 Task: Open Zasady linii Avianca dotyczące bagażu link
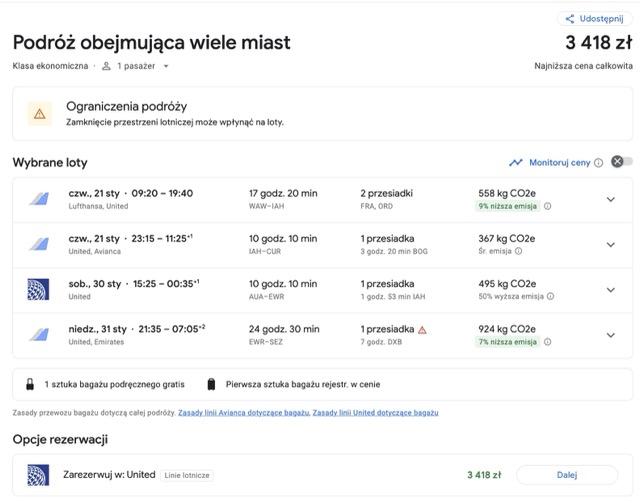(244, 413)
